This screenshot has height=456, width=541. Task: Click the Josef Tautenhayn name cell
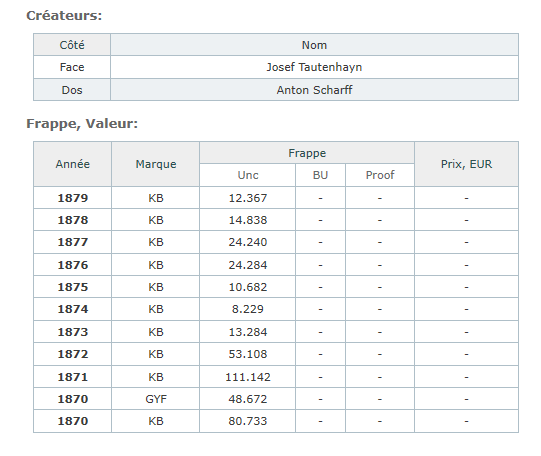pyautogui.click(x=314, y=67)
